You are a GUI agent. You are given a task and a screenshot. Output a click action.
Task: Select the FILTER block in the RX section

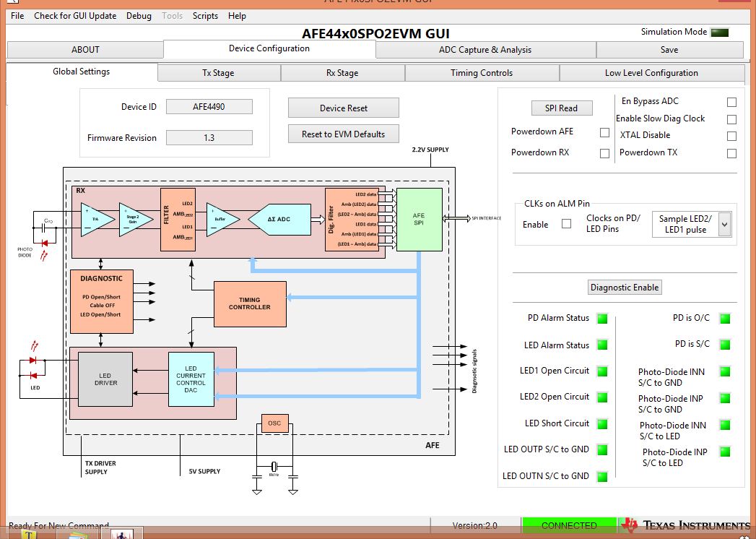point(178,220)
